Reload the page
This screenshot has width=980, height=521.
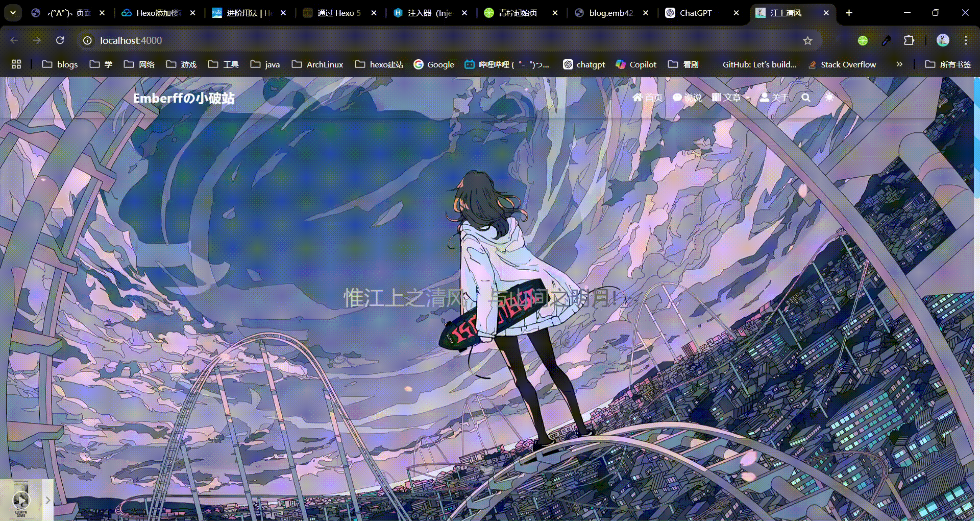tap(60, 40)
